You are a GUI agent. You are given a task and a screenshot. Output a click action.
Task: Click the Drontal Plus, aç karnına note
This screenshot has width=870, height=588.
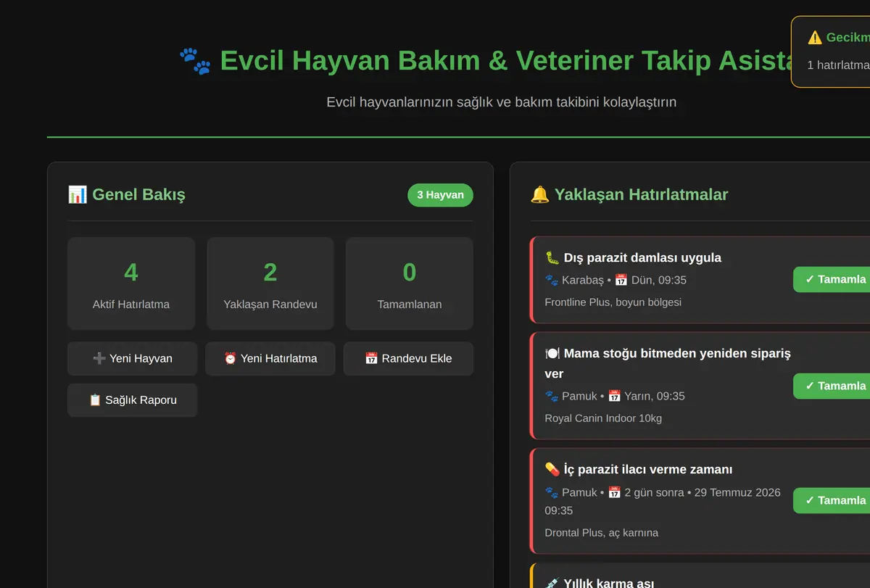click(x=602, y=533)
